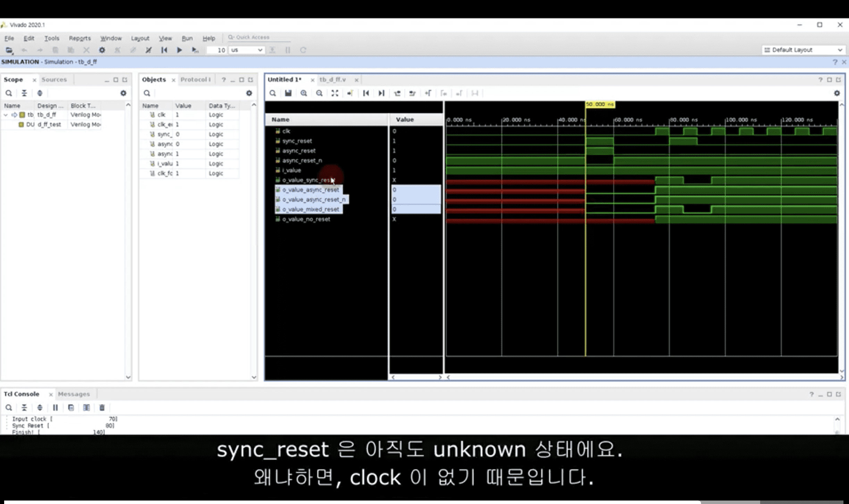Open Scope panel settings gear
The width and height of the screenshot is (849, 504).
[123, 93]
